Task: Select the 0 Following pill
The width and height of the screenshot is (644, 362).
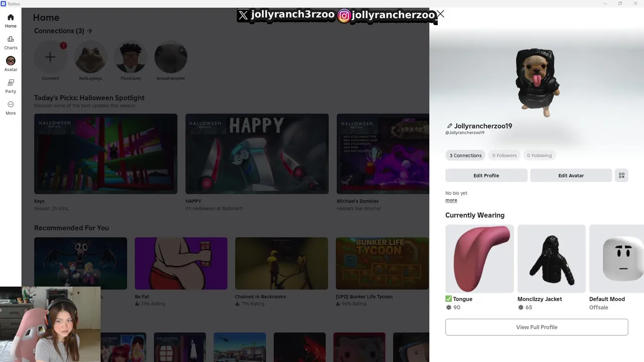Action: pos(539,155)
